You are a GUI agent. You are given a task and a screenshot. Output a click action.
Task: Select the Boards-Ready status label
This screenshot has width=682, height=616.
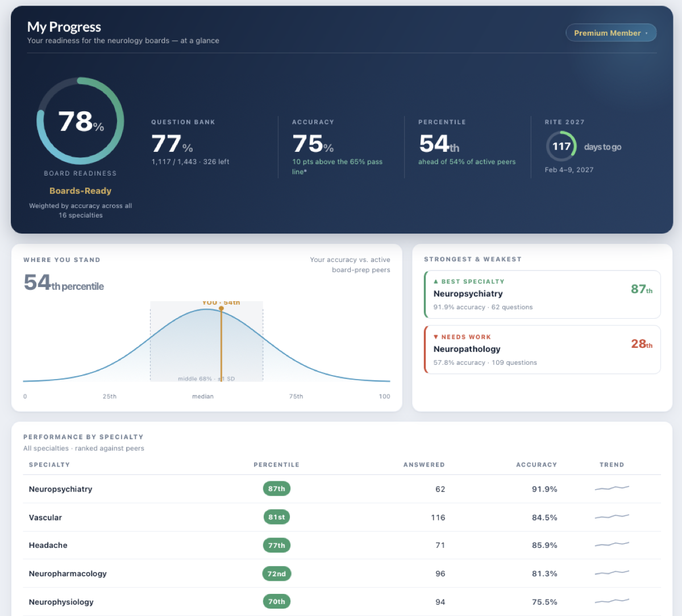tap(80, 191)
